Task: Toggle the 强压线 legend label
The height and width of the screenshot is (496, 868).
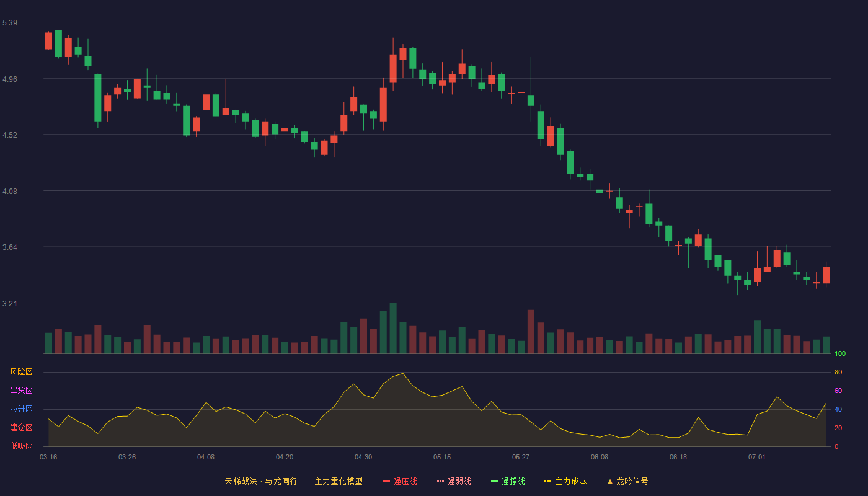Action: 405,481
